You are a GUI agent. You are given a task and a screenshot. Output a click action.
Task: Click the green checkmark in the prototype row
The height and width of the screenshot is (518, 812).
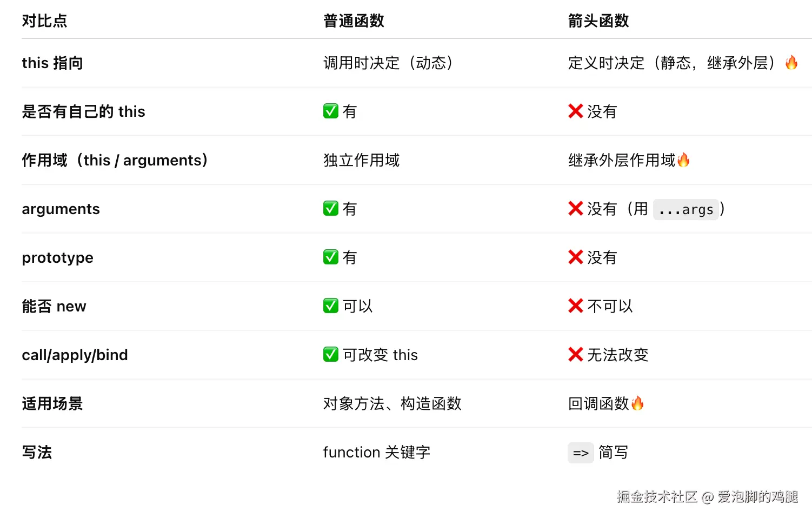point(330,257)
